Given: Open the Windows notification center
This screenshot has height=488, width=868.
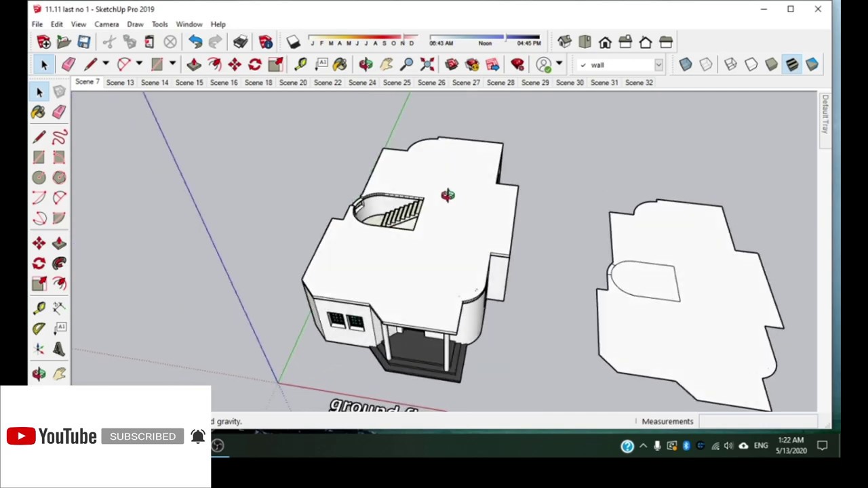Looking at the screenshot, I should point(823,446).
